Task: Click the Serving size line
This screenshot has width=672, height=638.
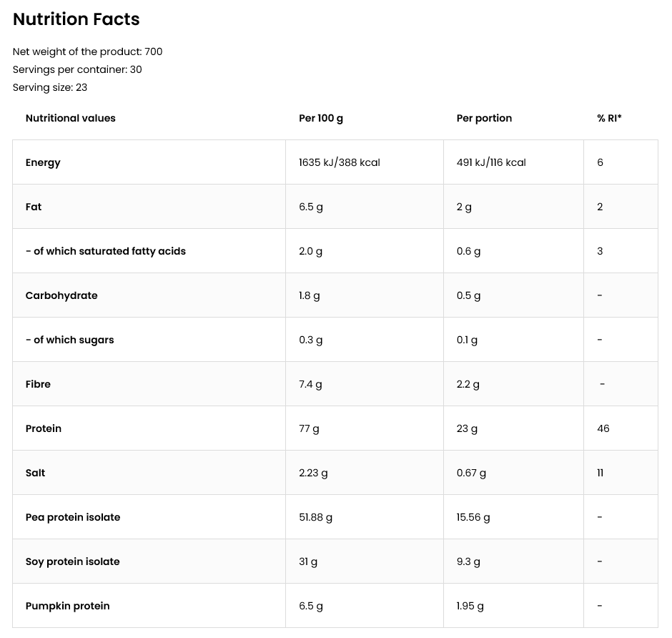Action: (x=50, y=87)
